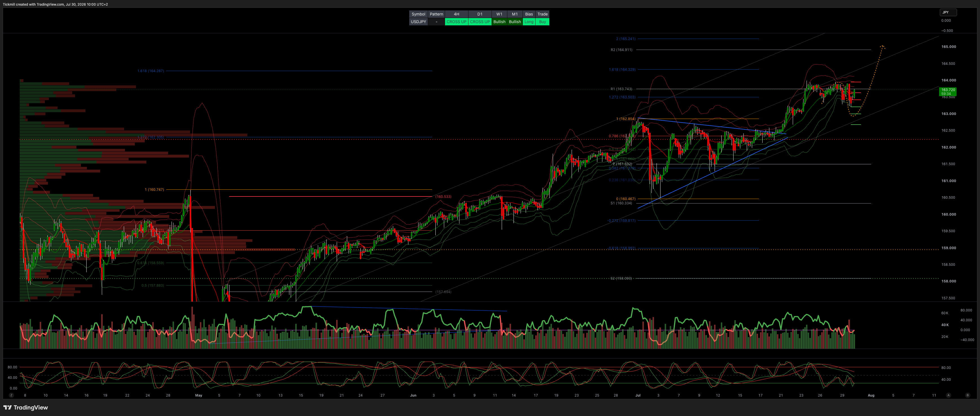Click the 40K volume axis label
The height and width of the screenshot is (416, 980).
click(945, 325)
